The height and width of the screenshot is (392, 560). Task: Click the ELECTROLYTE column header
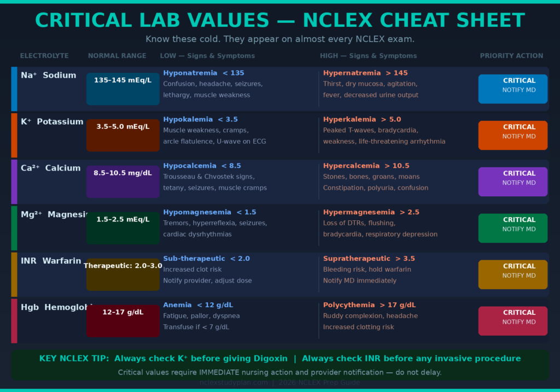[44, 56]
